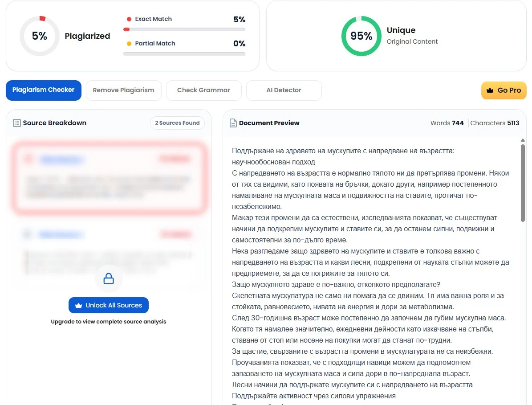The width and height of the screenshot is (532, 405).
Task: Click the Exact Match progress bar
Action: (184, 29)
